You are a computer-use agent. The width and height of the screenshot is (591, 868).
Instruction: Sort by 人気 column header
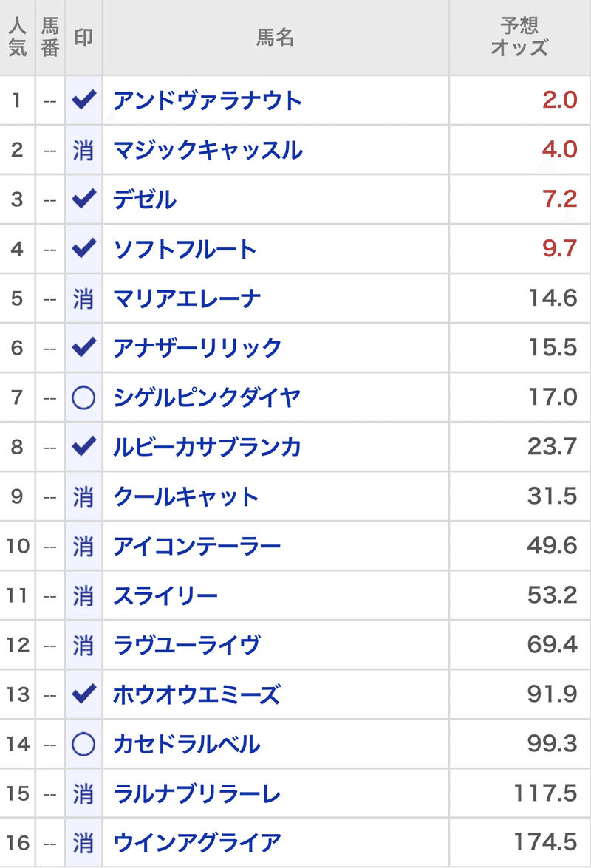17,37
